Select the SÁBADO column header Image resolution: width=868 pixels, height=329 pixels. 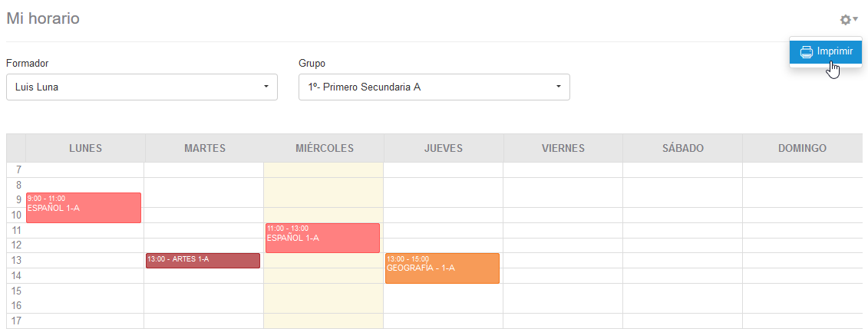pyautogui.click(x=682, y=148)
